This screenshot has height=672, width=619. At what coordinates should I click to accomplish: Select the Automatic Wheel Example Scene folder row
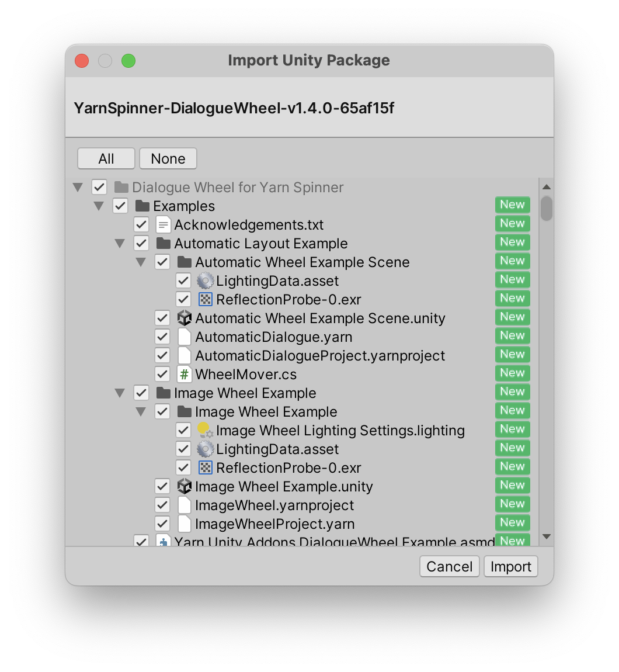tap(302, 262)
